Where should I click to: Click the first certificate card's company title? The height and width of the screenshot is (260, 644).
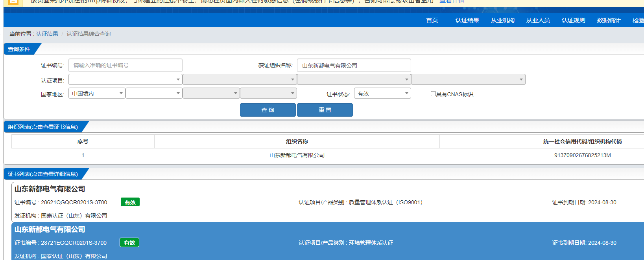pyautogui.click(x=50, y=189)
